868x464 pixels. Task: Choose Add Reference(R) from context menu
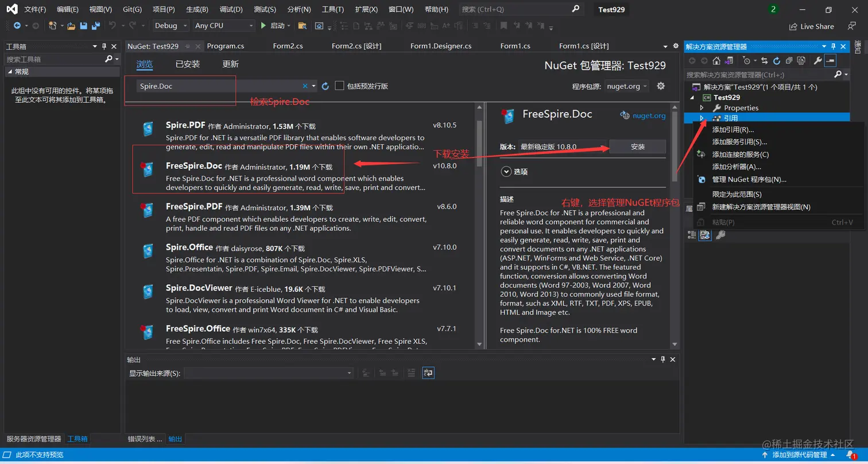[x=733, y=129]
